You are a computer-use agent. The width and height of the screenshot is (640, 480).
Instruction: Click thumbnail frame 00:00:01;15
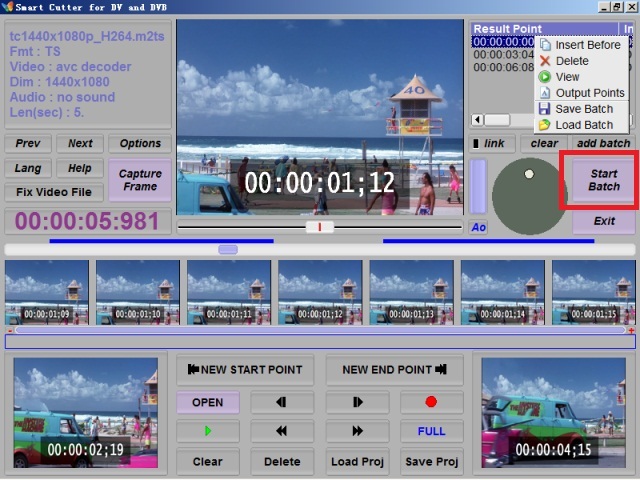point(594,293)
